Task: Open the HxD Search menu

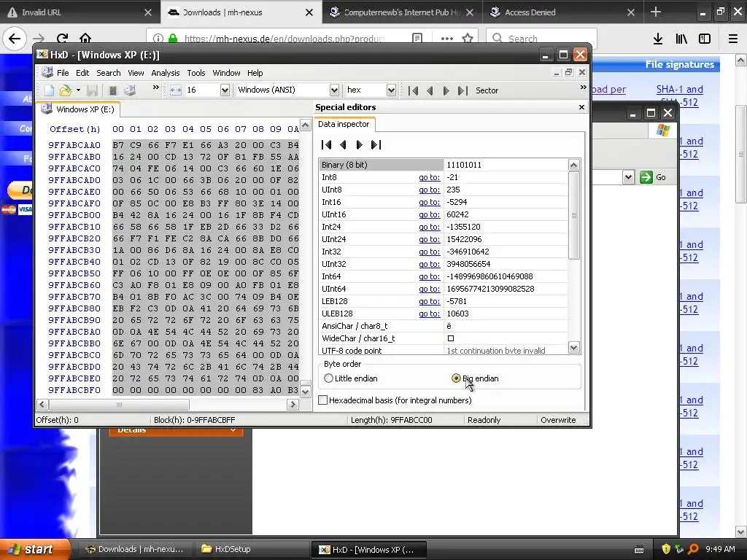Action: tap(109, 73)
